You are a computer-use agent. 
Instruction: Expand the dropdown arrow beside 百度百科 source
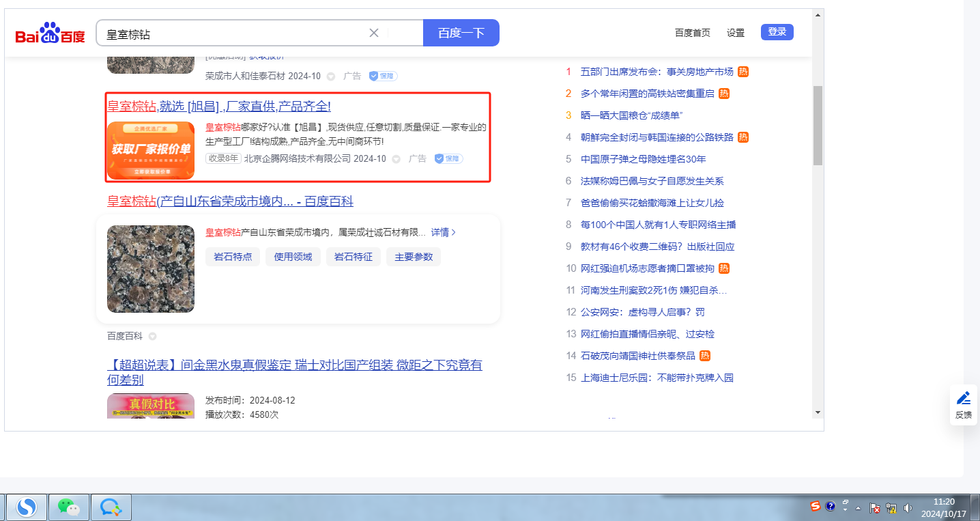click(153, 336)
